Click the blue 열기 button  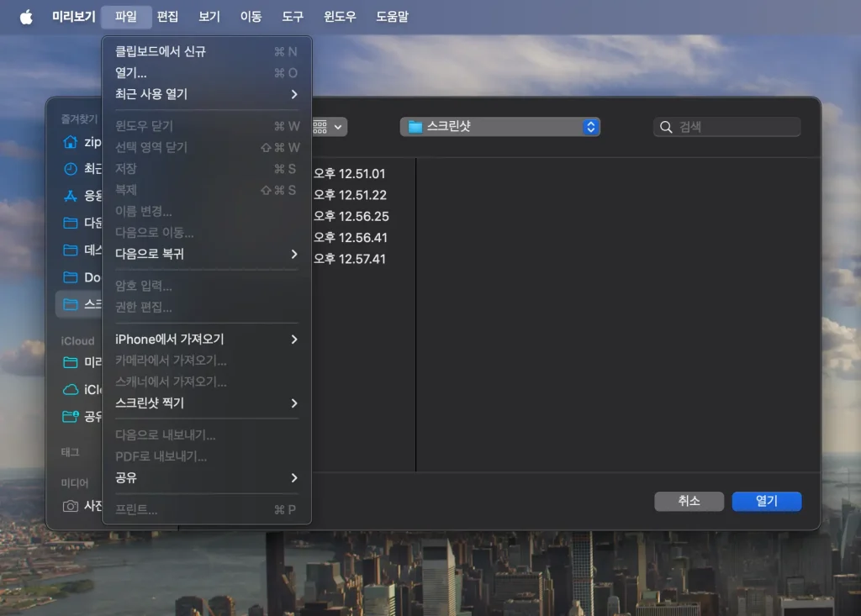click(x=766, y=501)
